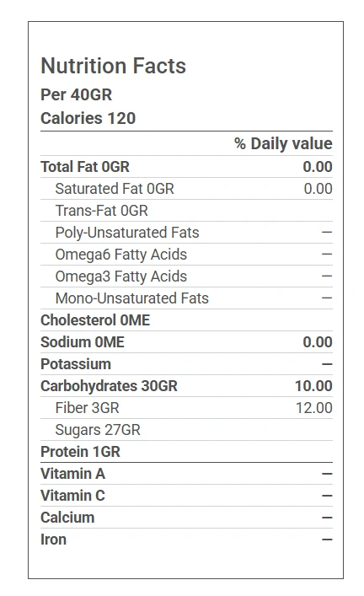Select the Iron row
Screen dimensions: 364x596
click(x=186, y=540)
